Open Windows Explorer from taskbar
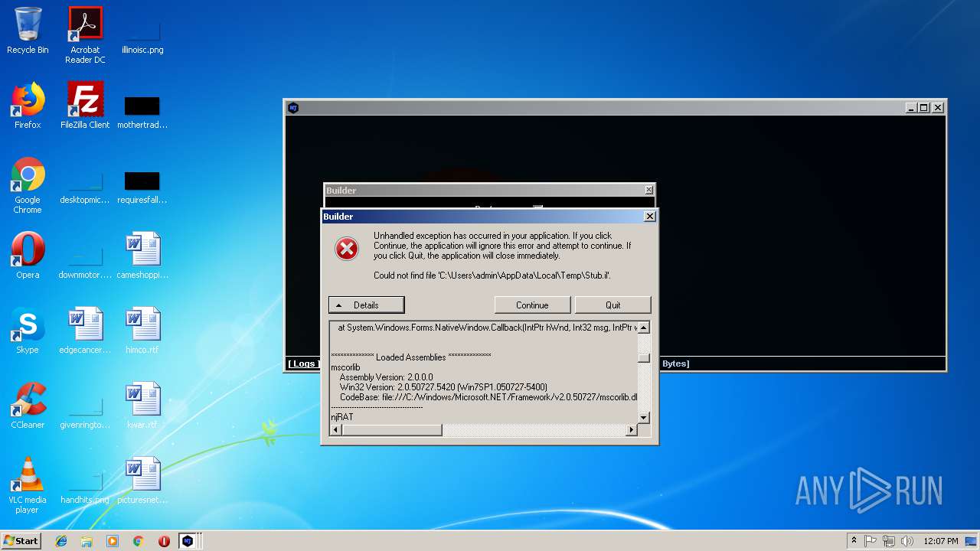This screenshot has height=551, width=980. [87, 541]
